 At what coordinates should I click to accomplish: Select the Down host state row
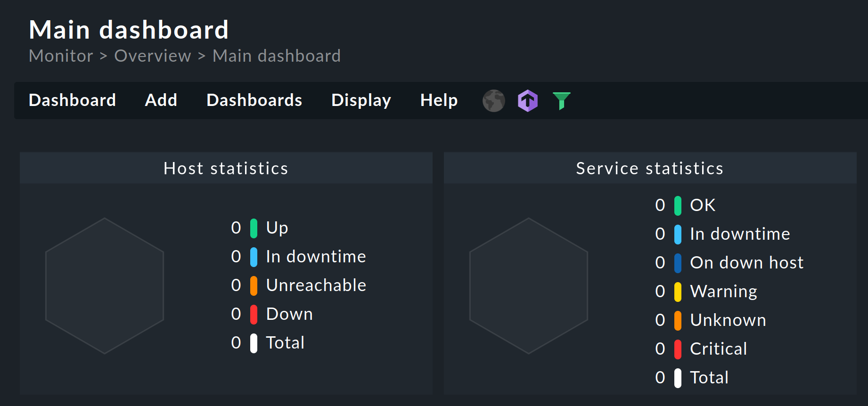click(272, 314)
